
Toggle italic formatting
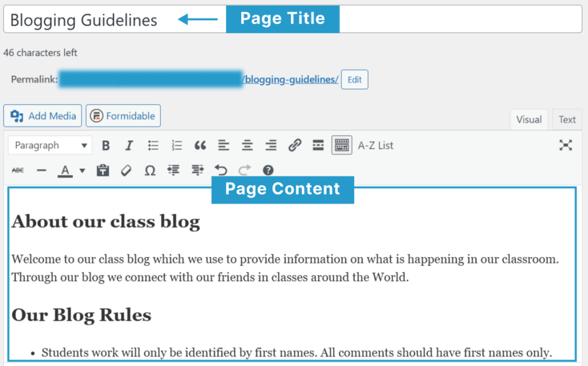click(129, 145)
